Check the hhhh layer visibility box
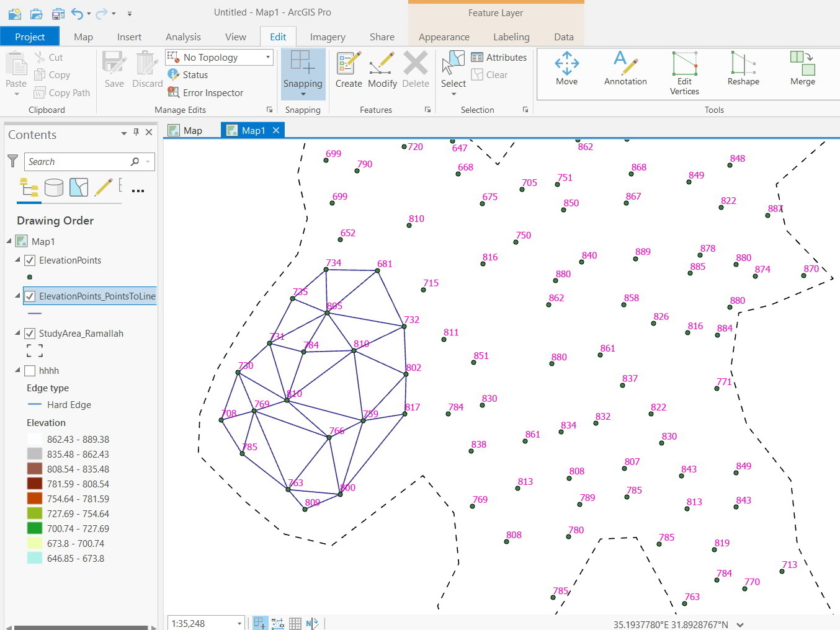The width and height of the screenshot is (840, 630). coord(30,371)
